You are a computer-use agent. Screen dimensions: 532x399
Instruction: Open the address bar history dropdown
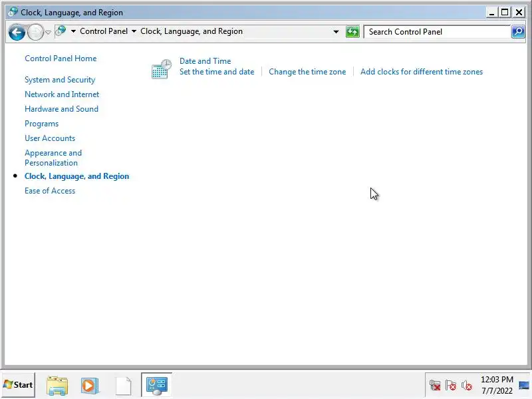(336, 32)
